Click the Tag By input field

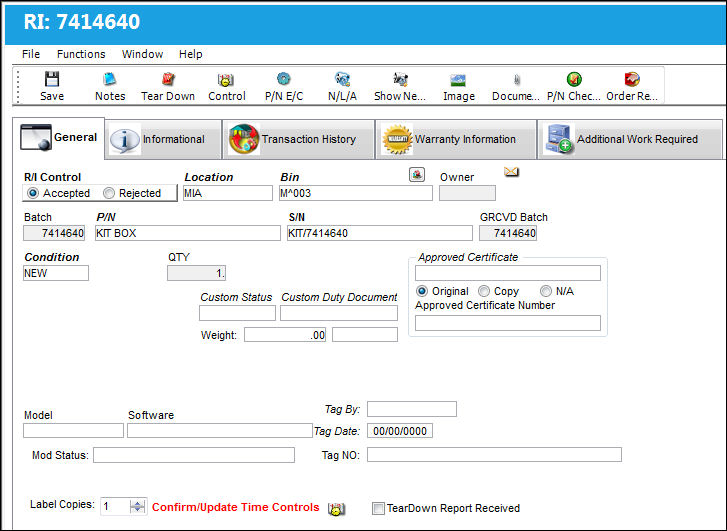tap(412, 409)
